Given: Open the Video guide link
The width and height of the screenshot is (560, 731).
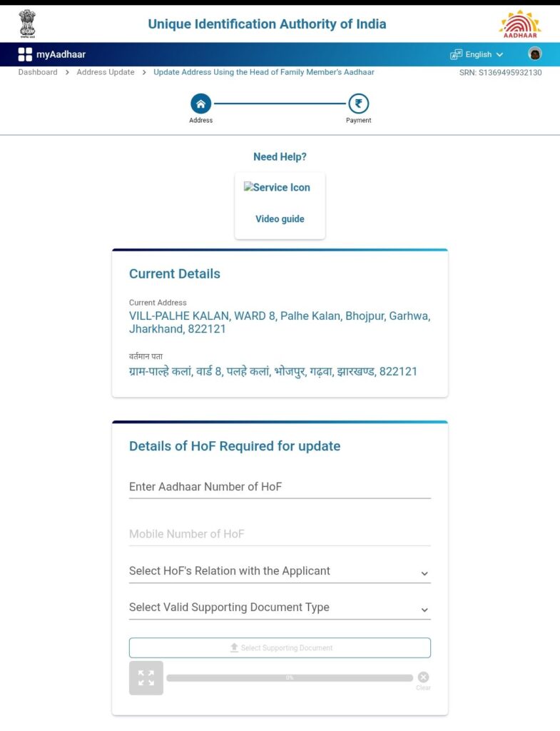Looking at the screenshot, I should click(280, 219).
